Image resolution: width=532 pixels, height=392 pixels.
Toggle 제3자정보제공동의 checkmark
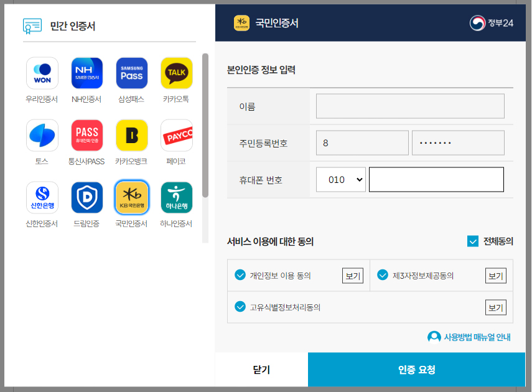click(383, 275)
